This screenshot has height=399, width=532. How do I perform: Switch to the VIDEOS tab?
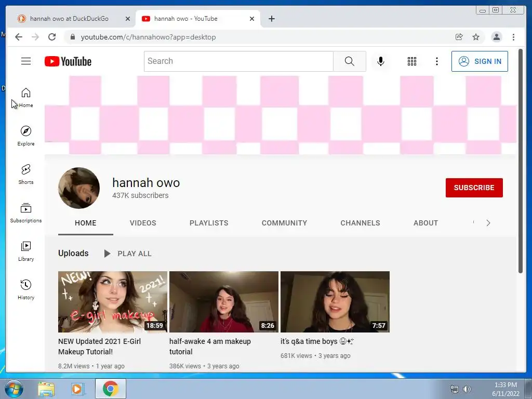tap(143, 223)
